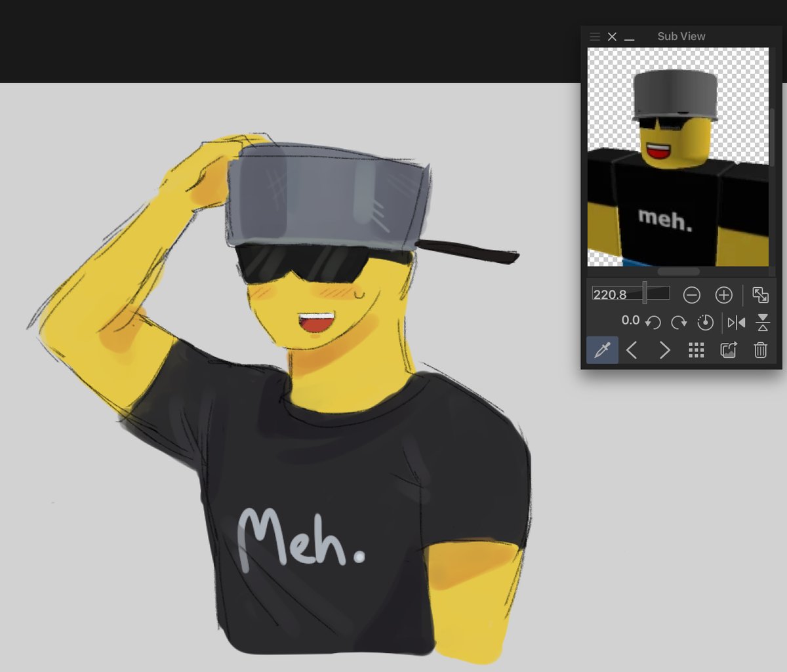Open the thumbnail grid of reference images
The width and height of the screenshot is (787, 672).
696,350
